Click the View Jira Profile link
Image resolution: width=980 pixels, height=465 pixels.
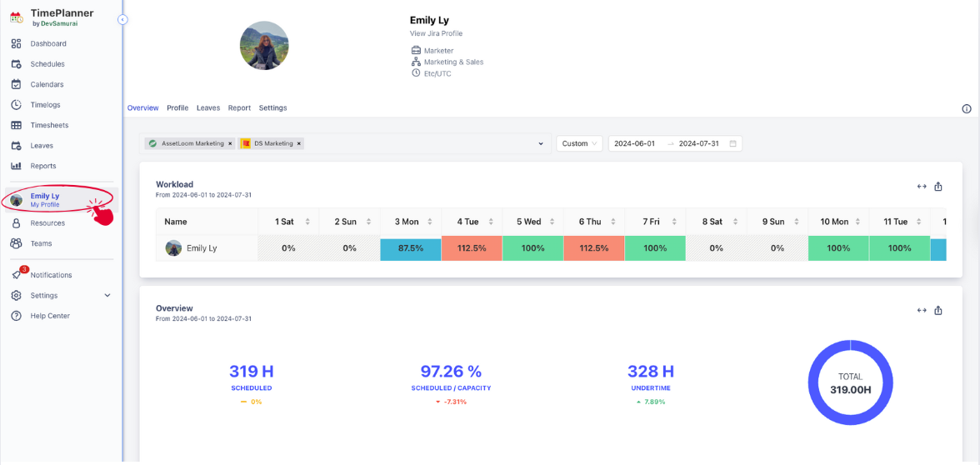click(x=436, y=33)
